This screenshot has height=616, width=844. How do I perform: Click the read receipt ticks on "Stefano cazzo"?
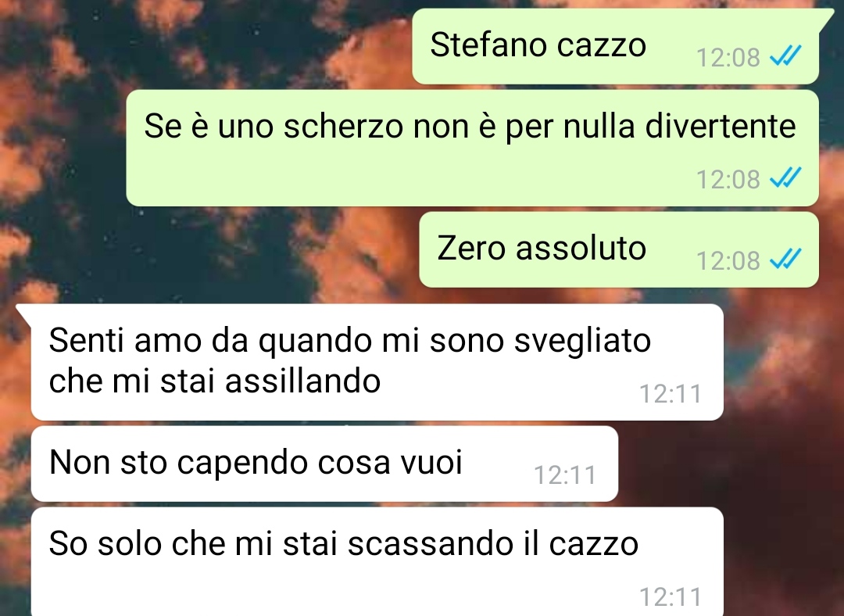(x=785, y=56)
